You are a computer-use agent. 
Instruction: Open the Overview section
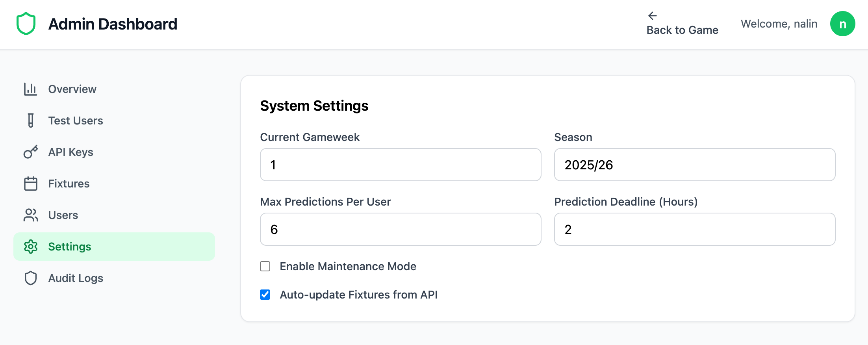tap(72, 89)
